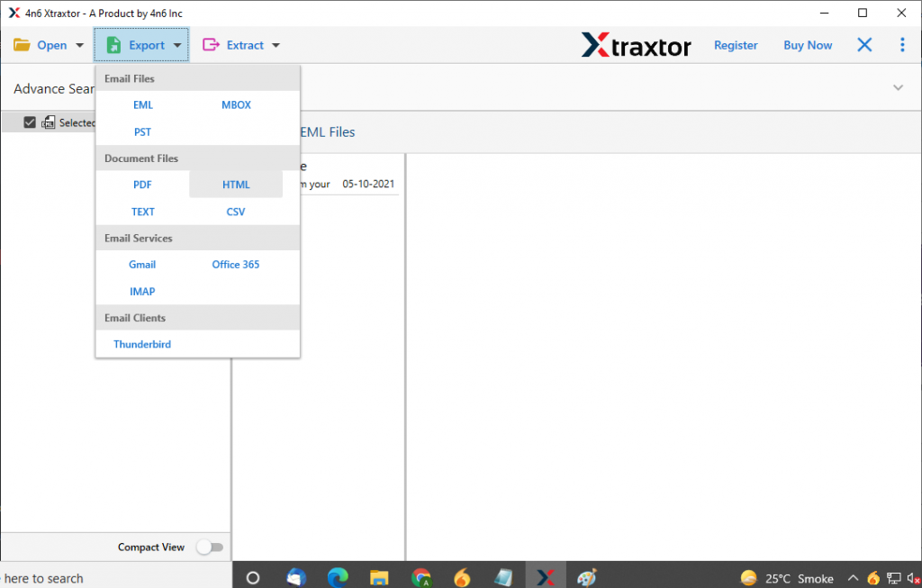
Task: Select Gmail under Email Services
Action: coord(142,264)
